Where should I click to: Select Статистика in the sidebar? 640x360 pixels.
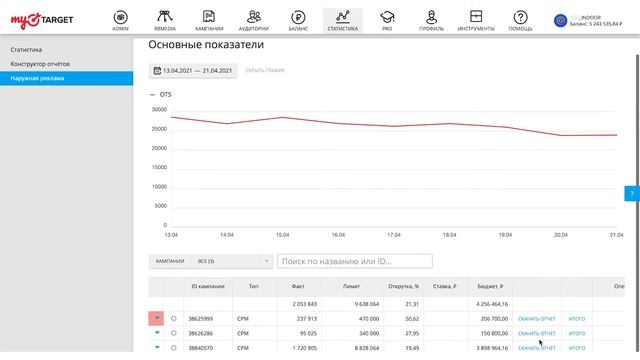tap(26, 49)
